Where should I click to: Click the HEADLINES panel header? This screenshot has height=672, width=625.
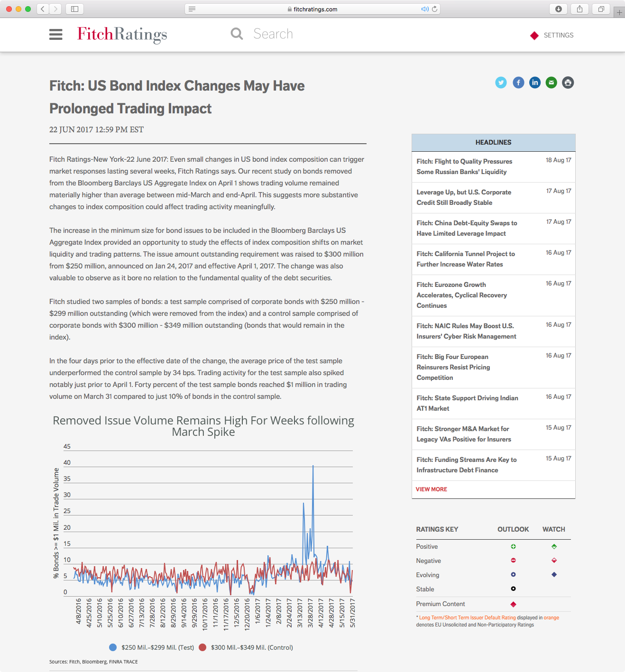tap(493, 142)
